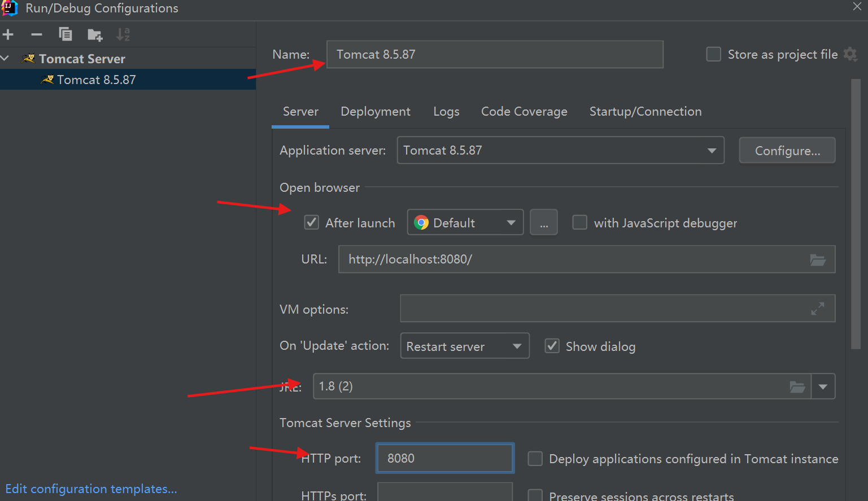Image resolution: width=868 pixels, height=501 pixels.
Task: Click the Chrome icon in browser selector
Action: click(x=421, y=223)
